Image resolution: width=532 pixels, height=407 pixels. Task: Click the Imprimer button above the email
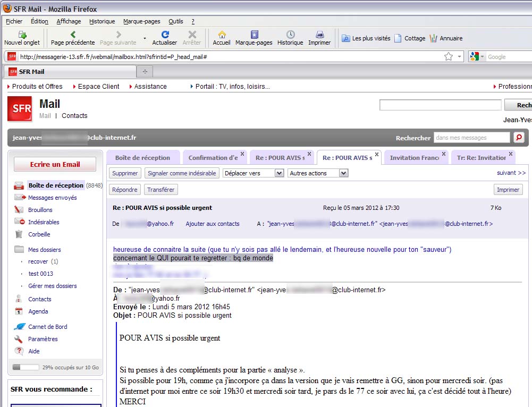tap(508, 190)
